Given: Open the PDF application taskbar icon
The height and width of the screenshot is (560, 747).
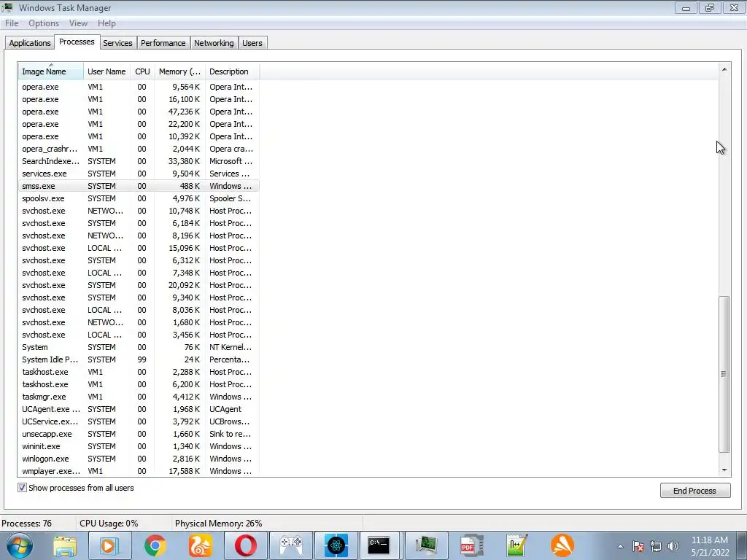Looking at the screenshot, I should (471, 545).
